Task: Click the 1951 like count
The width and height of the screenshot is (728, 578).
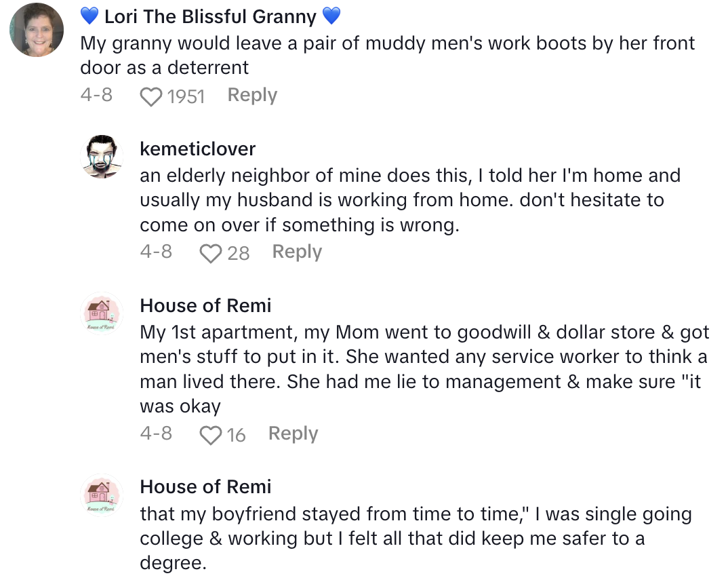Action: (186, 97)
